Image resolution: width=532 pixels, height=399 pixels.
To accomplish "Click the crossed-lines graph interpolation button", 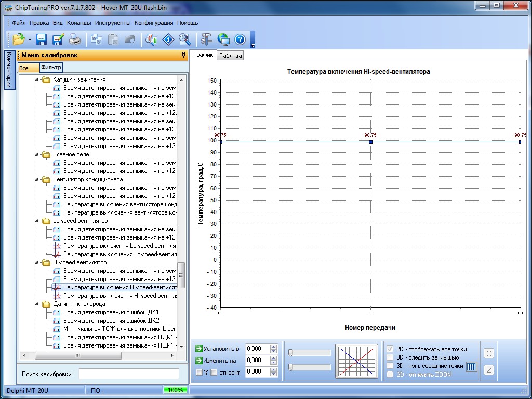I will point(356,361).
